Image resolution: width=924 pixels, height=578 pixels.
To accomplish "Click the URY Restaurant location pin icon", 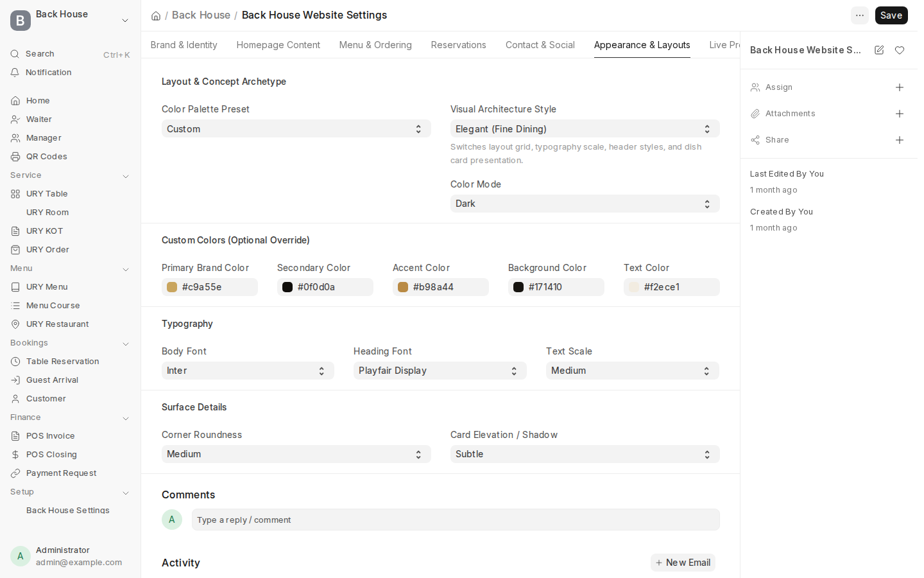I will click(x=15, y=324).
